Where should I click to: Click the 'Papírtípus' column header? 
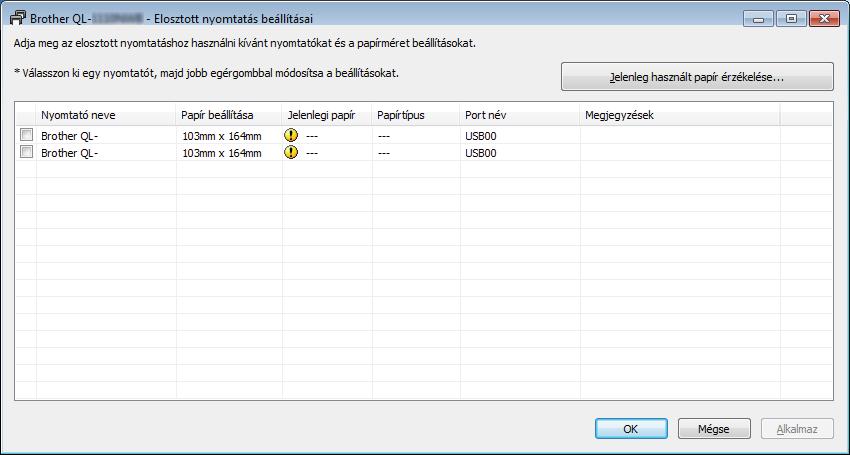[x=416, y=115]
